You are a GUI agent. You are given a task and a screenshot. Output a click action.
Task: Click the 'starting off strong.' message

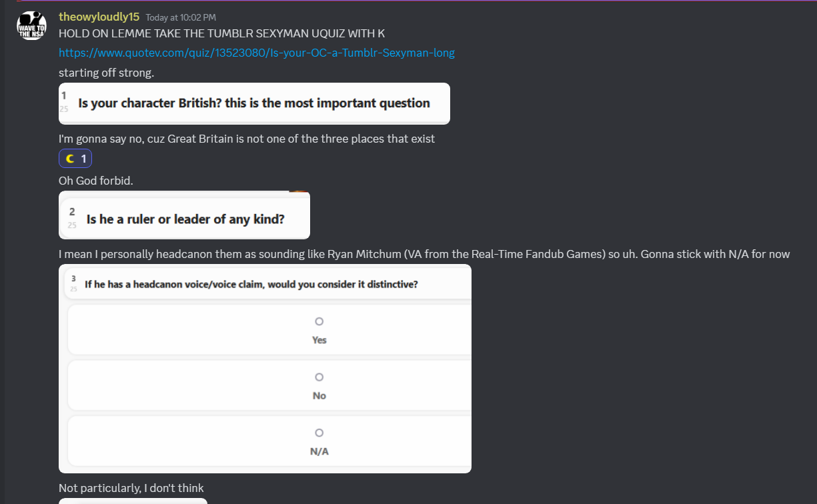coord(106,73)
